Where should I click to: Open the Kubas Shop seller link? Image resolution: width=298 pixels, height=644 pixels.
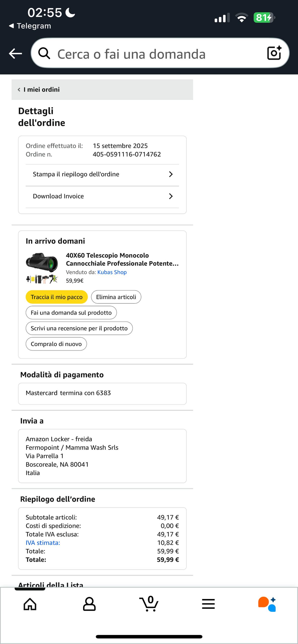[112, 272]
